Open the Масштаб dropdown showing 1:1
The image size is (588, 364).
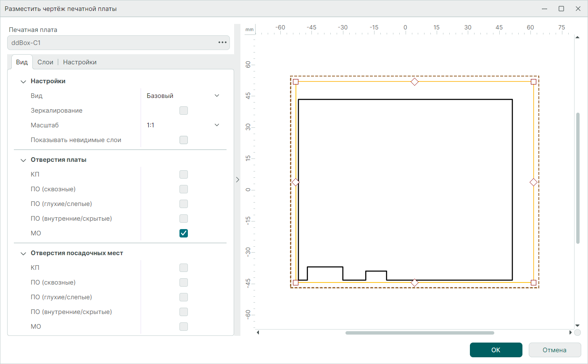[183, 125]
